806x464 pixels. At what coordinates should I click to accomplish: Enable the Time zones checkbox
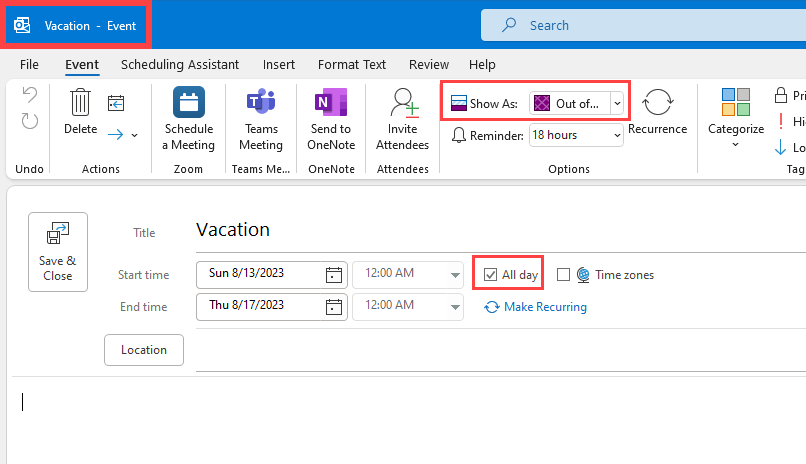click(x=563, y=275)
